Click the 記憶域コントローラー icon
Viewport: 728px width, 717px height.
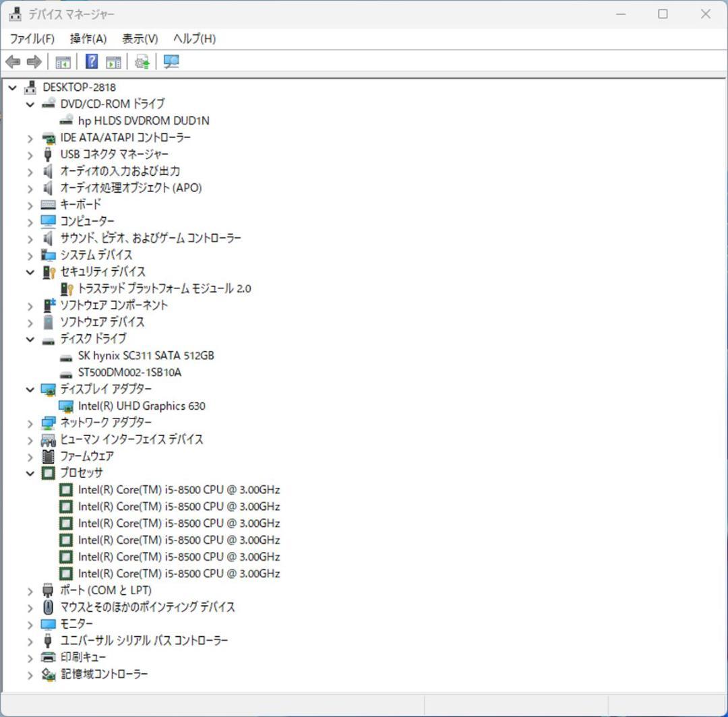[x=49, y=675]
